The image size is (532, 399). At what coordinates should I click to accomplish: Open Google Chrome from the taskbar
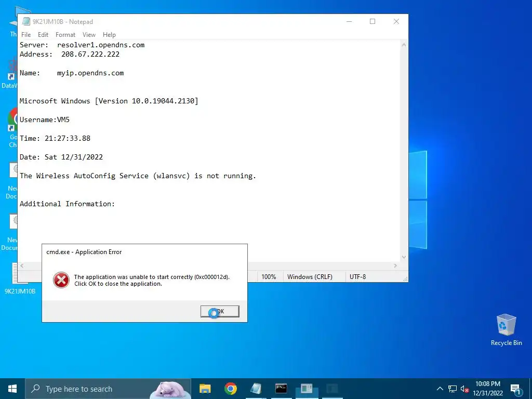coord(230,389)
